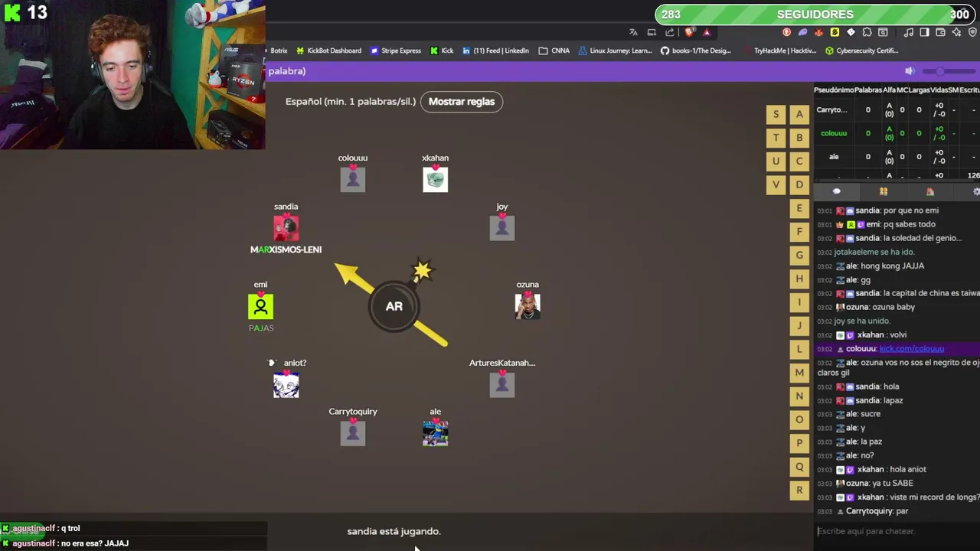Screen dimensions: 980x551
Task: Click the yellow S extension icon
Action: pos(835,32)
